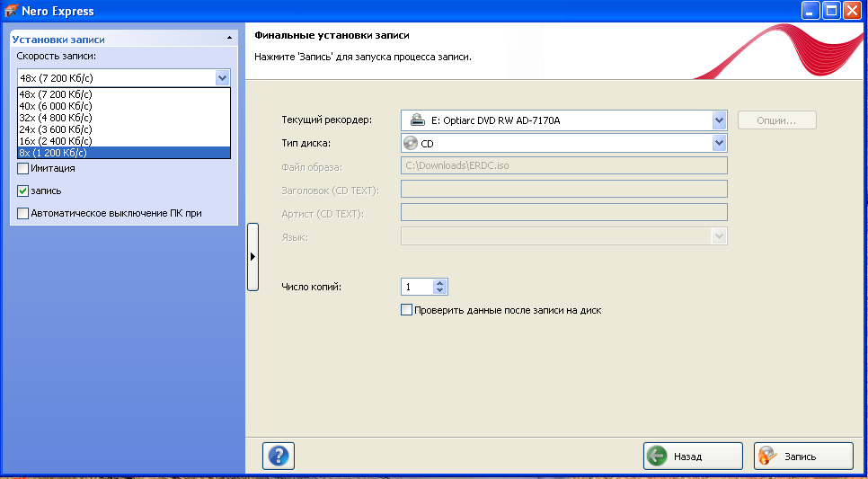Minimize the Nero Express window
Viewport: 868px width, 479px height.
tap(810, 11)
